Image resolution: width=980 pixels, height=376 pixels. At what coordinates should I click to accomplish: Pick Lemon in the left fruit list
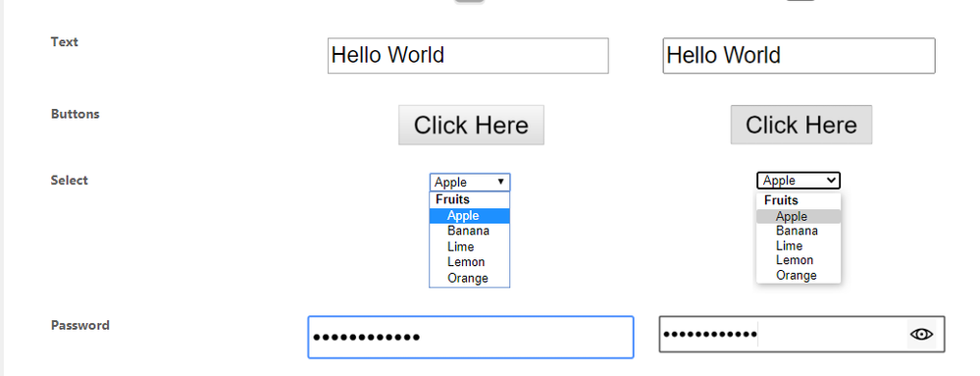(x=469, y=261)
